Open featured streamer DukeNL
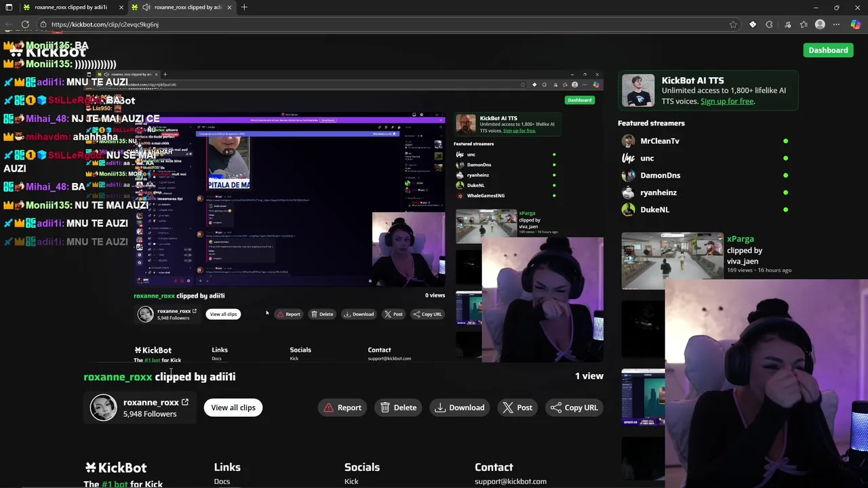Screen dimensions: 868x488 (x=655, y=209)
